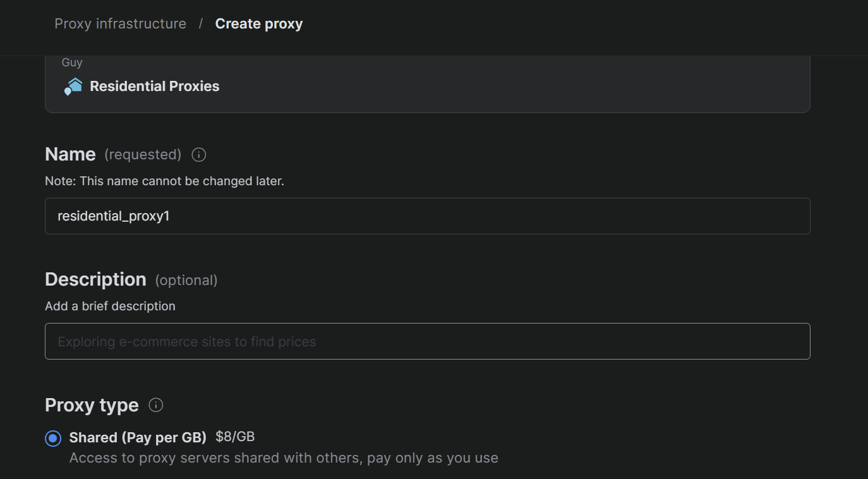This screenshot has height=479, width=868.
Task: Focus the Name field containing residential_proxy1
Action: tap(427, 216)
